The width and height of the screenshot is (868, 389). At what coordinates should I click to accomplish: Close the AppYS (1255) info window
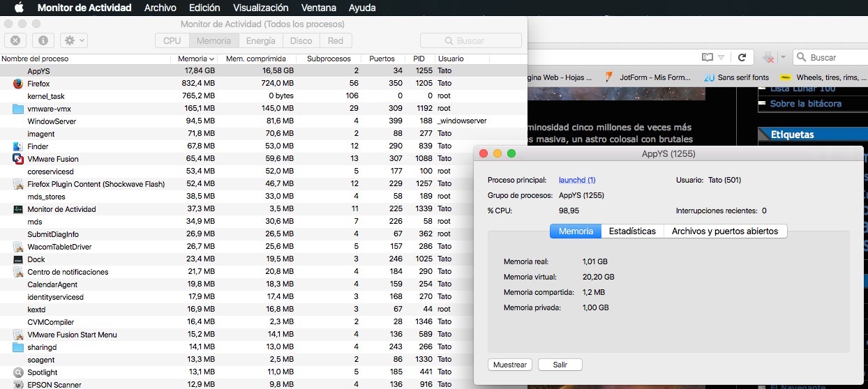484,153
